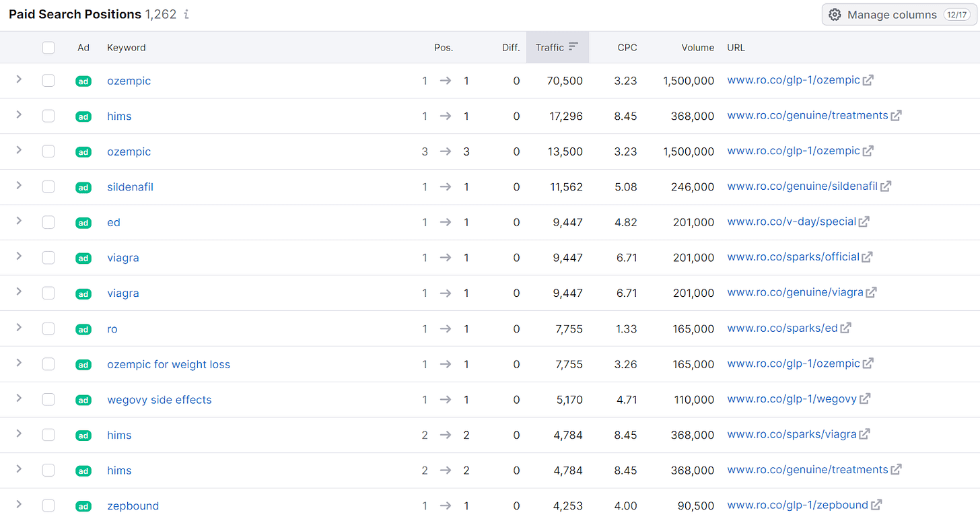The width and height of the screenshot is (980, 521).
Task: Open the www.ro.co/sparks/ed URL
Action: tap(782, 328)
